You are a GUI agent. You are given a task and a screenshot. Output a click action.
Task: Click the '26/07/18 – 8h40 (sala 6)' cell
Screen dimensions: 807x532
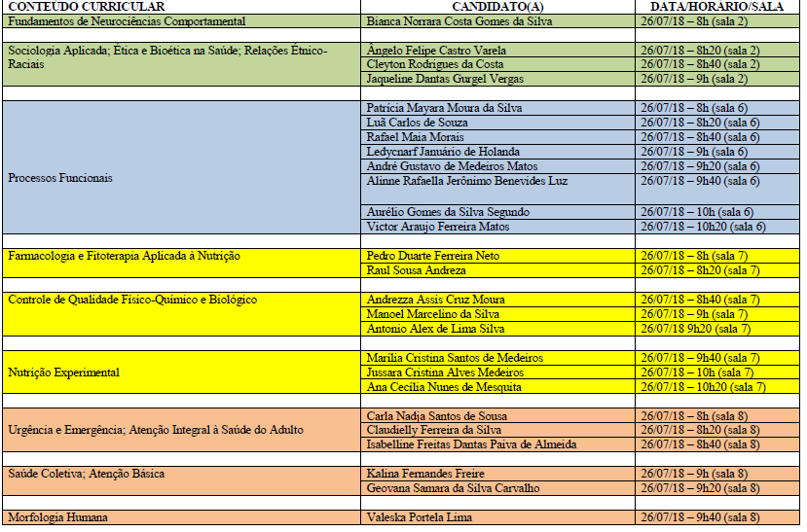click(717, 137)
